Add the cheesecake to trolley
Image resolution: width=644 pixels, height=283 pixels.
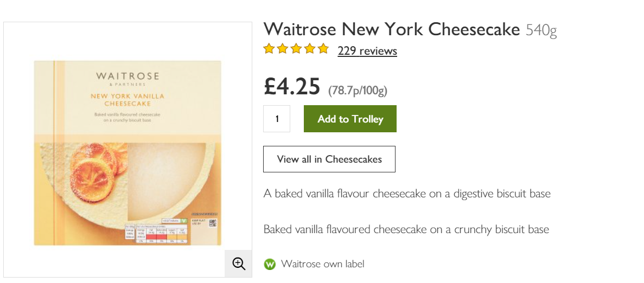[x=350, y=119]
